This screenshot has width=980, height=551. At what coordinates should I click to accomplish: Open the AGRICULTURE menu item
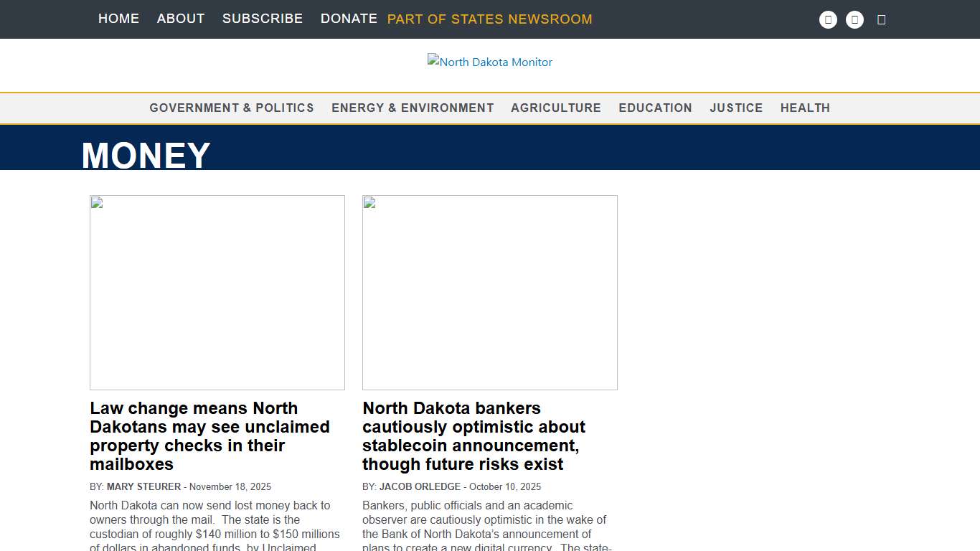click(x=556, y=108)
